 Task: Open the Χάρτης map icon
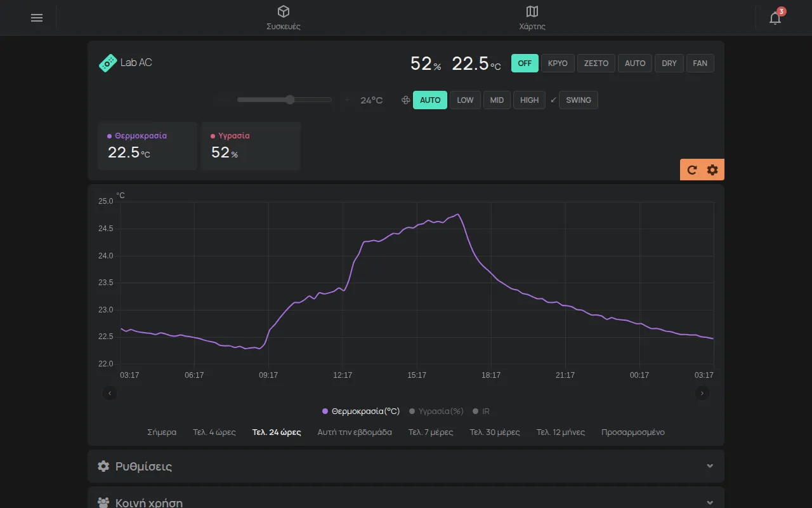(x=532, y=11)
